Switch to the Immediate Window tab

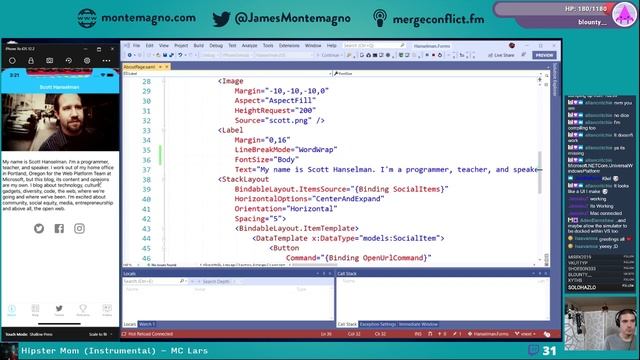click(418, 324)
